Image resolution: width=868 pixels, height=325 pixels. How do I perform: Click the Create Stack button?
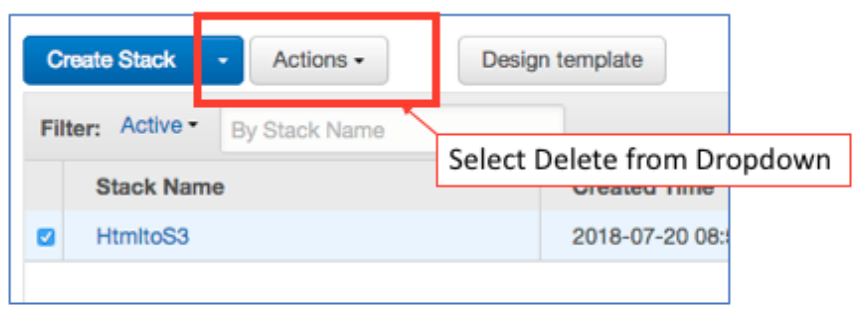111,60
